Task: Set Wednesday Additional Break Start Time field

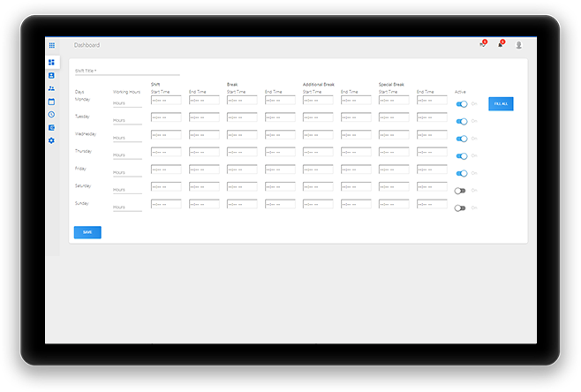Action: coord(318,135)
